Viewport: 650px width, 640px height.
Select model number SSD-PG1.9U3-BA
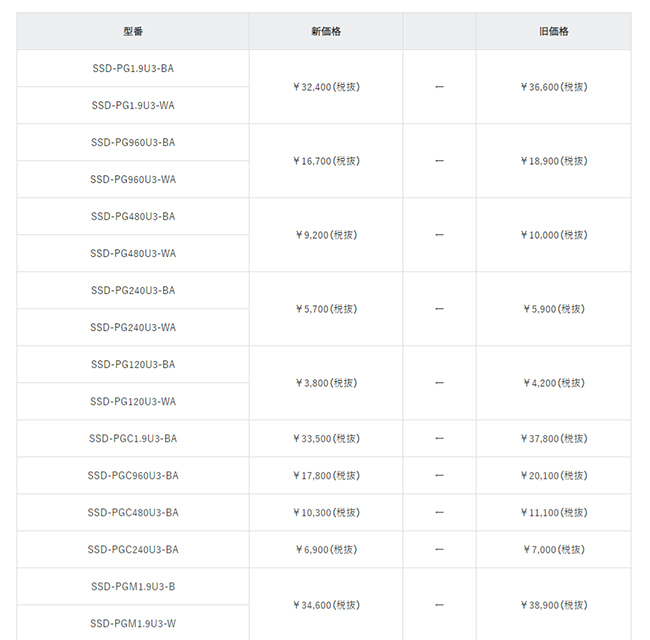coord(133,68)
